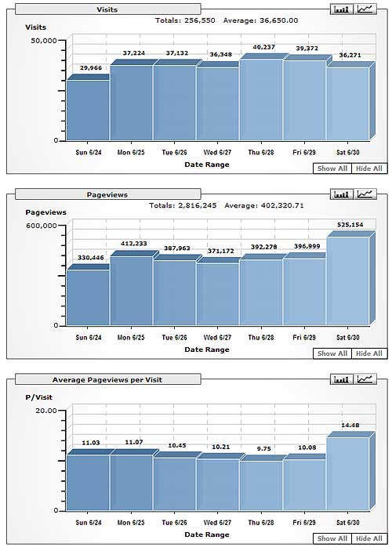Viewport: 392px width, 547px height.
Task: Click Show All in the Visits panel
Action: (x=332, y=168)
